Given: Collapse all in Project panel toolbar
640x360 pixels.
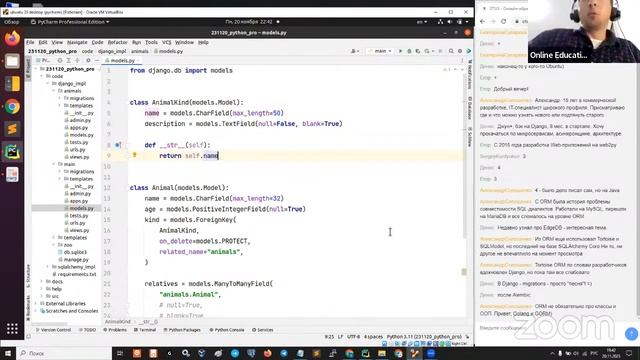Looking at the screenshot, I should (x=77, y=60).
